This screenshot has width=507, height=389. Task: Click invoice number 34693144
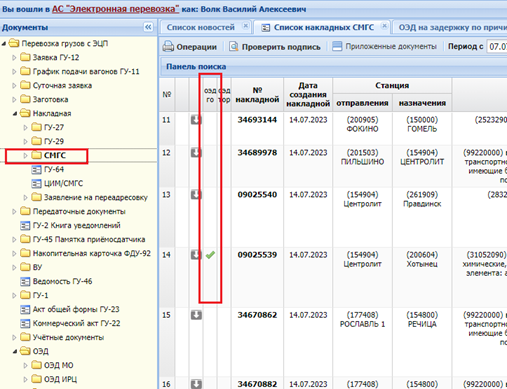point(257,120)
